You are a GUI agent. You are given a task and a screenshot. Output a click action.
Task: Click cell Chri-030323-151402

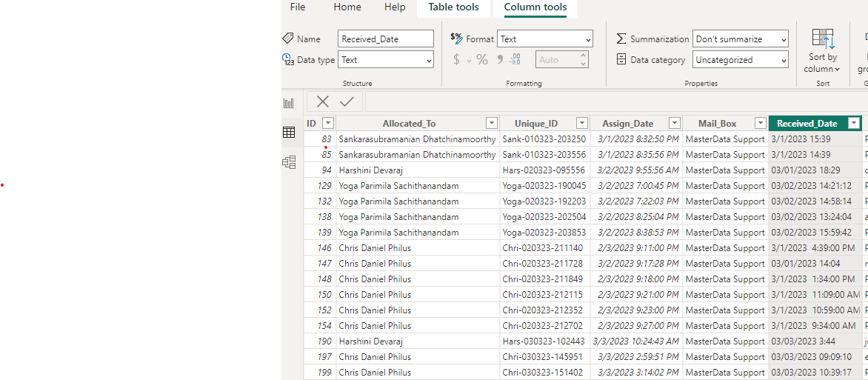[x=544, y=373]
